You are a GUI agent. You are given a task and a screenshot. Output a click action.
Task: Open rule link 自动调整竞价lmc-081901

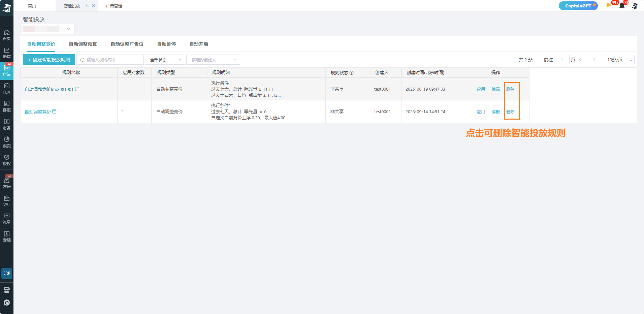pyautogui.click(x=49, y=89)
